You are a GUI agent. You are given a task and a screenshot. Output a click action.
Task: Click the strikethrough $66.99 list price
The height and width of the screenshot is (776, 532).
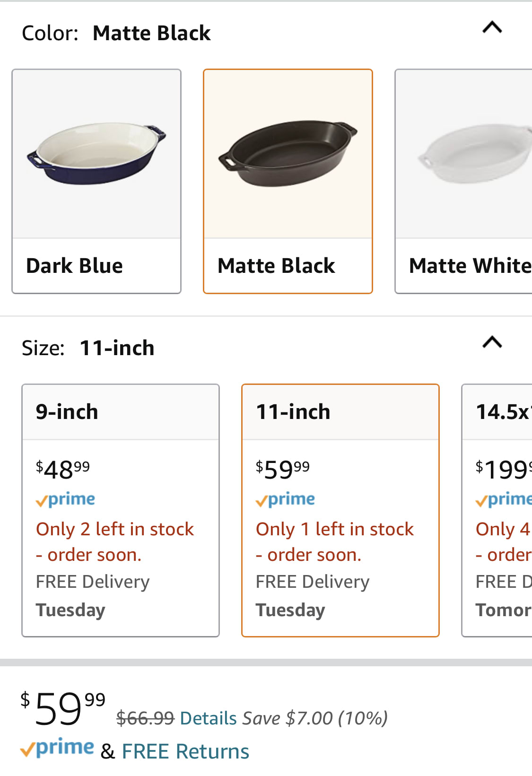point(145,718)
